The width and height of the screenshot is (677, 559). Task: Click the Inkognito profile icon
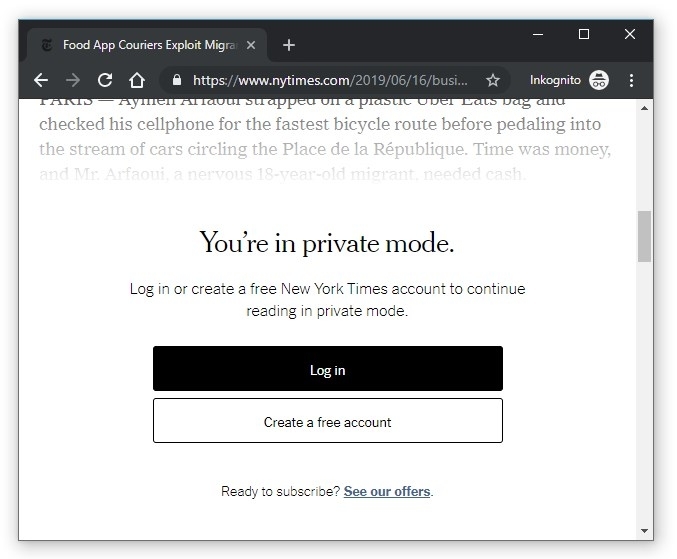(x=599, y=80)
